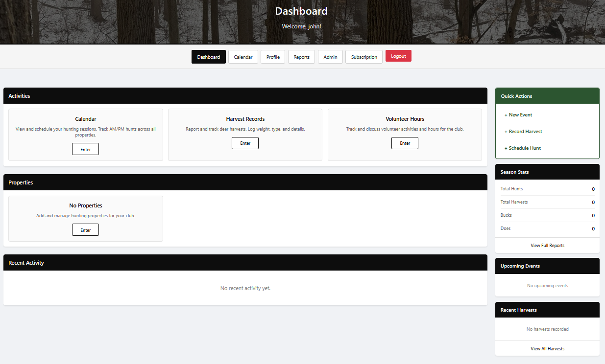605x364 pixels.
Task: Switch to the Profile tab
Action: [273, 56]
